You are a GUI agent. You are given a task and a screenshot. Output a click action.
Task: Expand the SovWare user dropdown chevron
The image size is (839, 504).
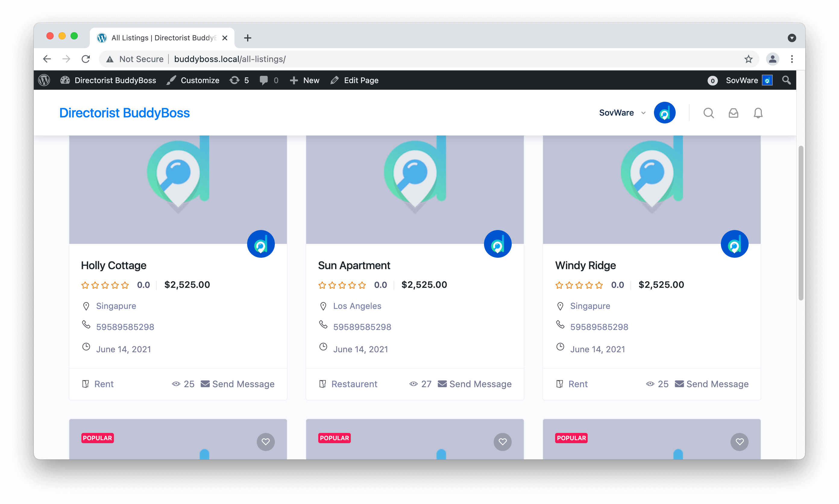[x=643, y=113]
